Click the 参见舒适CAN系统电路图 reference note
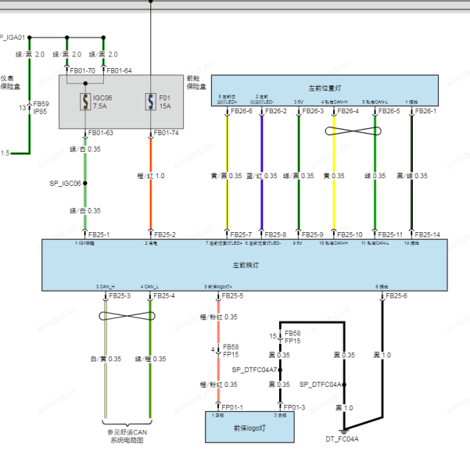 coord(127,436)
